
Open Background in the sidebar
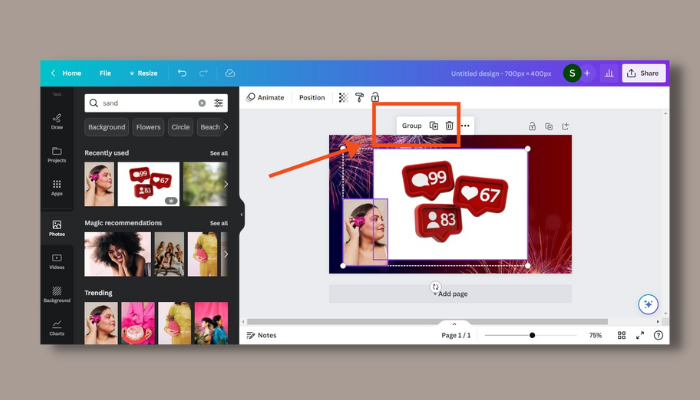[x=57, y=295]
